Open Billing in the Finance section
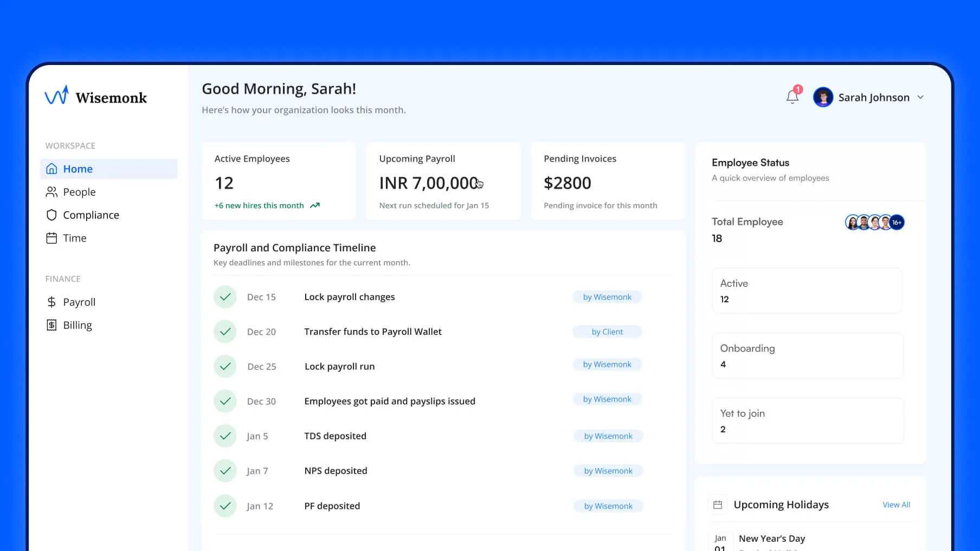This screenshot has height=551, width=980. coord(109,325)
